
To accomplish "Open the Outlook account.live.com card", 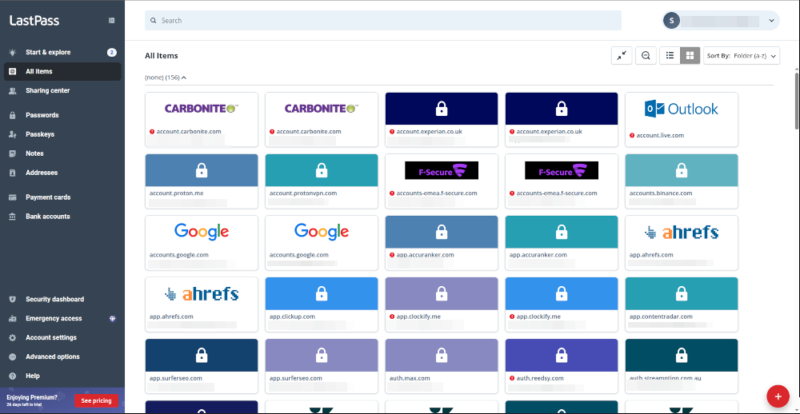I will [x=681, y=119].
